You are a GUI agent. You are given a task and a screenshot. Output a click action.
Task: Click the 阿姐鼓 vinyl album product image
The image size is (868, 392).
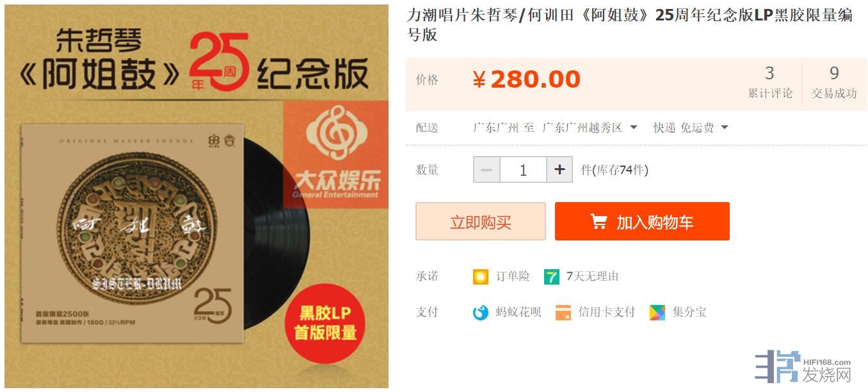(x=197, y=196)
